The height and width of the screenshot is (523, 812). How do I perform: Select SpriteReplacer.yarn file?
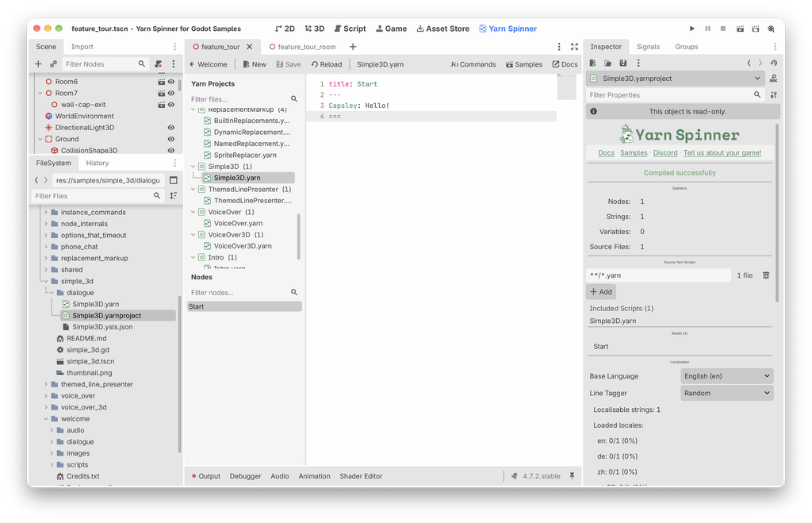244,155
